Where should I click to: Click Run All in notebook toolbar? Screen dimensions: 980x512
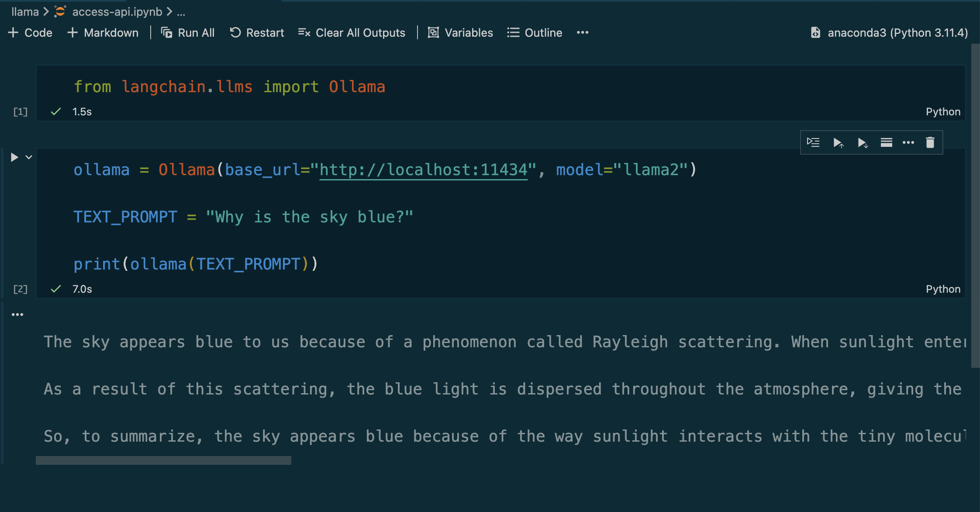188,33
